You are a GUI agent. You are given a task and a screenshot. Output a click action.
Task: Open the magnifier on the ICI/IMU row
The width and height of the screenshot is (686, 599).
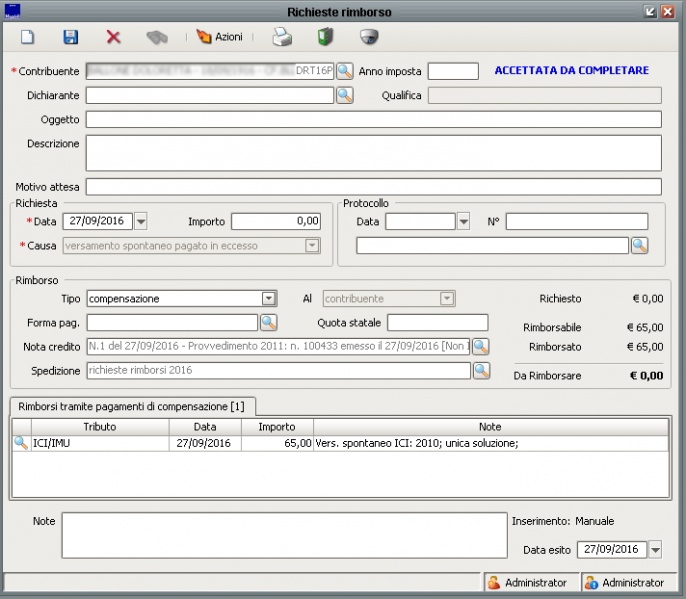tap(20, 444)
